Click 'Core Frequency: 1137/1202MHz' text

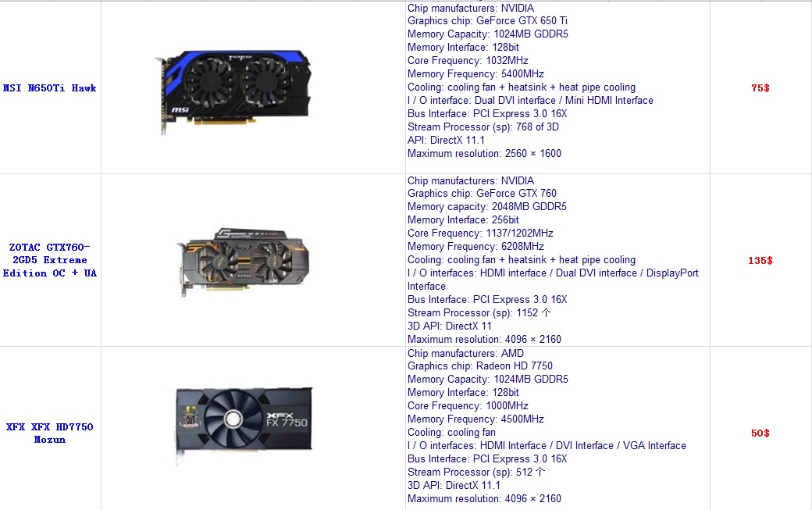click(x=480, y=233)
